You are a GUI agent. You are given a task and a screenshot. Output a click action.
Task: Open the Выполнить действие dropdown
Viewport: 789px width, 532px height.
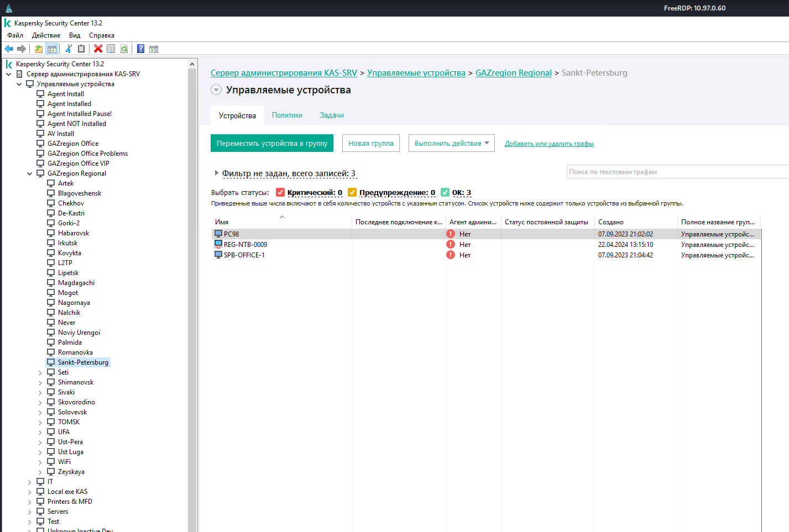point(451,143)
